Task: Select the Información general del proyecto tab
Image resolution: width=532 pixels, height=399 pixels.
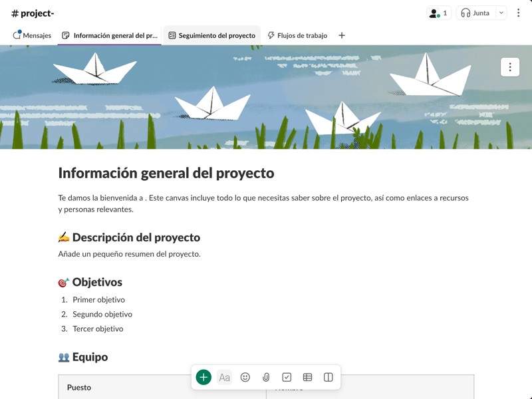Action: click(110, 35)
